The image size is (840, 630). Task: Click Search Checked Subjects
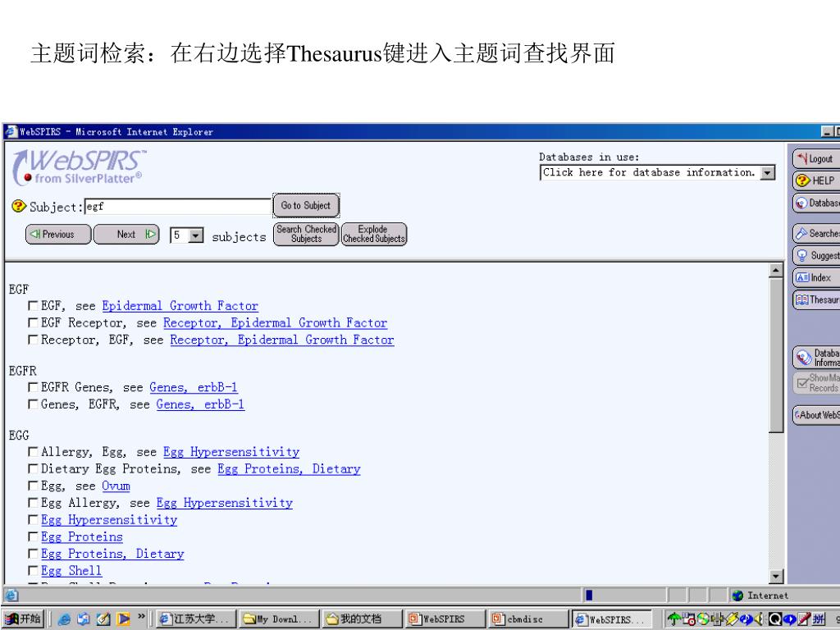tap(306, 234)
